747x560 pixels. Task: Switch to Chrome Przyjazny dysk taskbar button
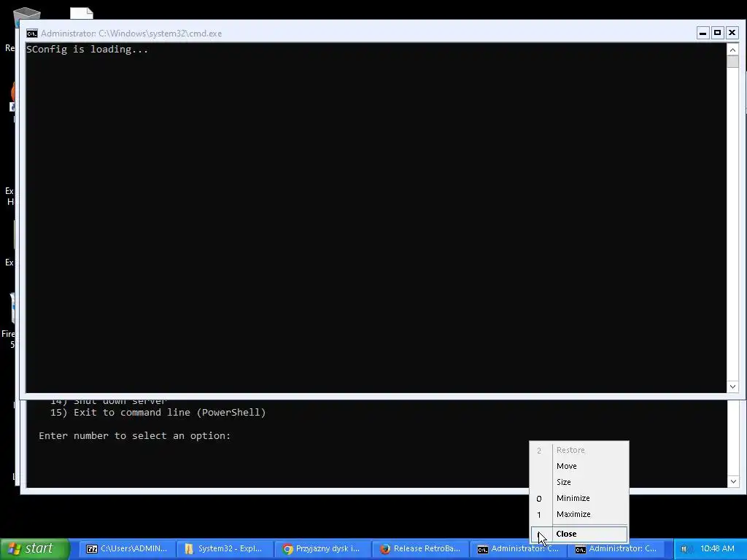tap(322, 548)
